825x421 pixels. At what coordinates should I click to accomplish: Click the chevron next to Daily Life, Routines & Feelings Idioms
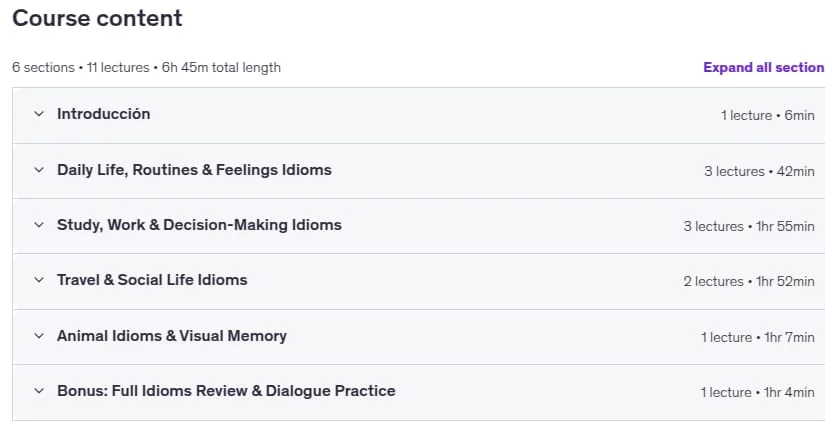(x=39, y=169)
